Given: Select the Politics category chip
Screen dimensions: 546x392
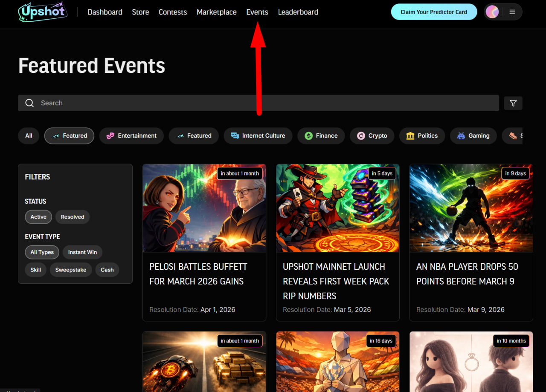Looking at the screenshot, I should coord(422,136).
